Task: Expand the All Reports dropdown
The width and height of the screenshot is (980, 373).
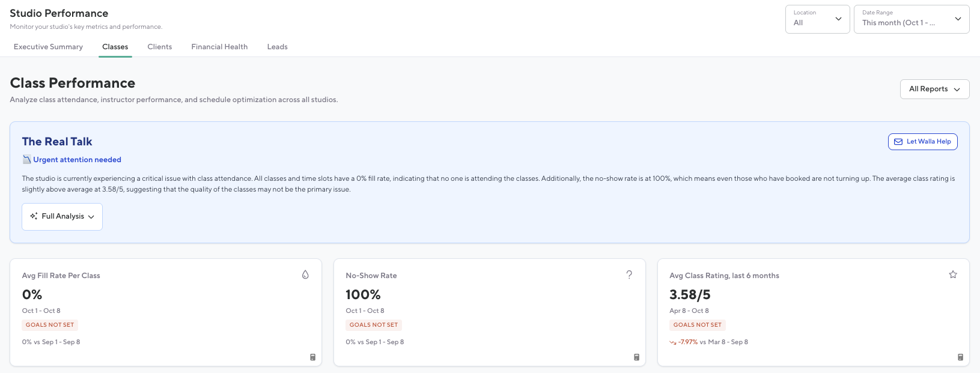Action: 934,89
